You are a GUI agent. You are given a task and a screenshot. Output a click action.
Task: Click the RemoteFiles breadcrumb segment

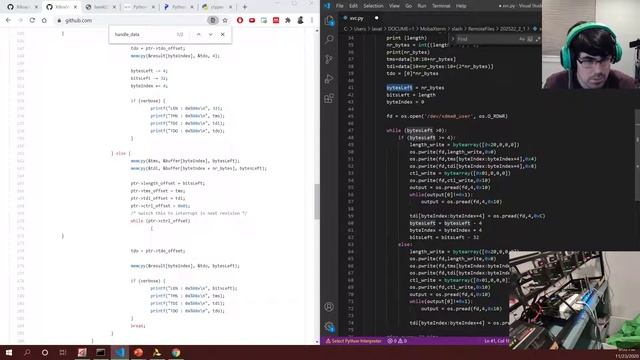(x=481, y=29)
